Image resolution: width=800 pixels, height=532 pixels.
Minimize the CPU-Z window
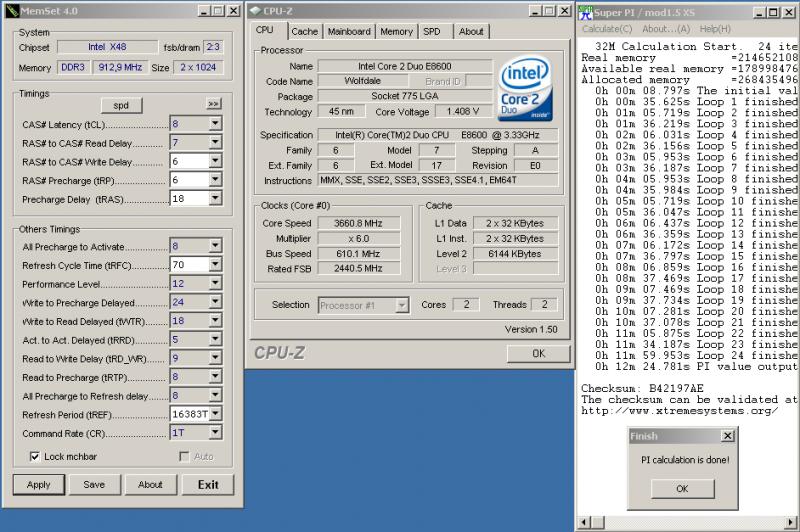[x=535, y=11]
